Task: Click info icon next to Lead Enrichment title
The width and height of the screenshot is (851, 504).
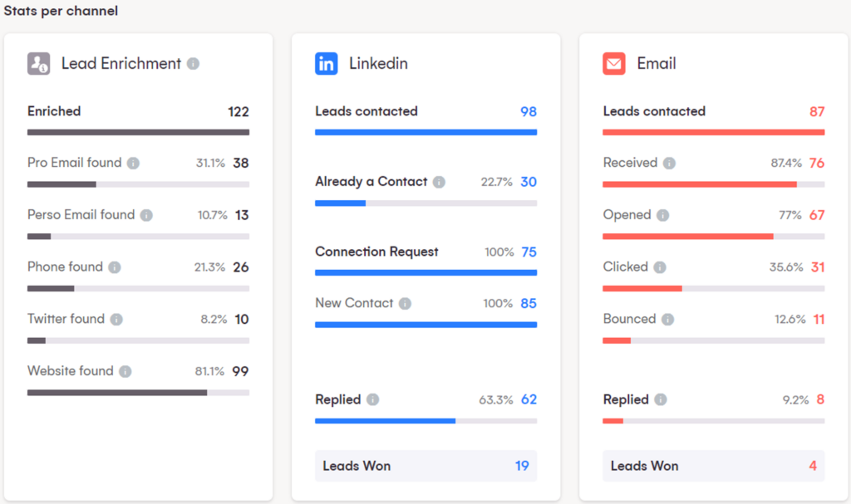Action: [193, 63]
